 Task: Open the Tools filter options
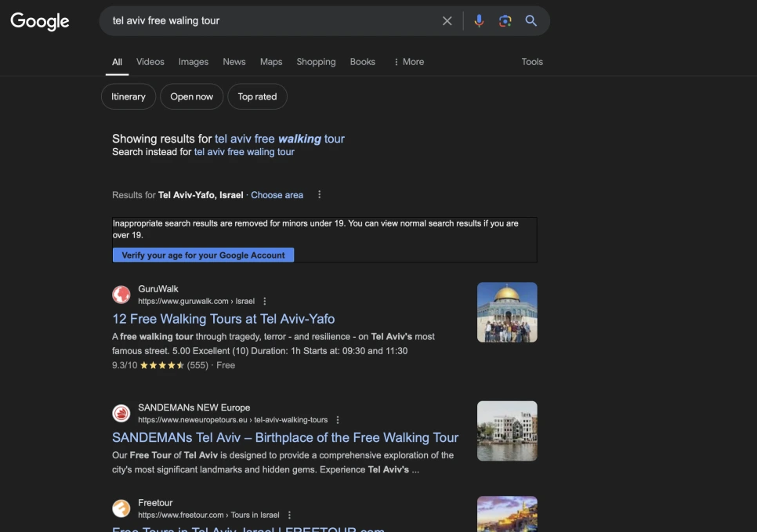tap(532, 62)
